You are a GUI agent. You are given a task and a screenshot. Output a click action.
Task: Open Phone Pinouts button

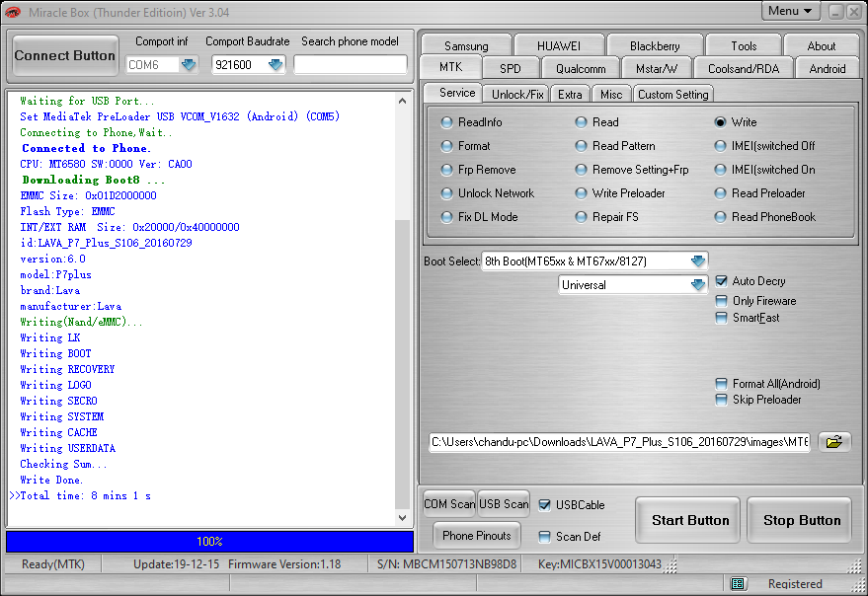[476, 535]
